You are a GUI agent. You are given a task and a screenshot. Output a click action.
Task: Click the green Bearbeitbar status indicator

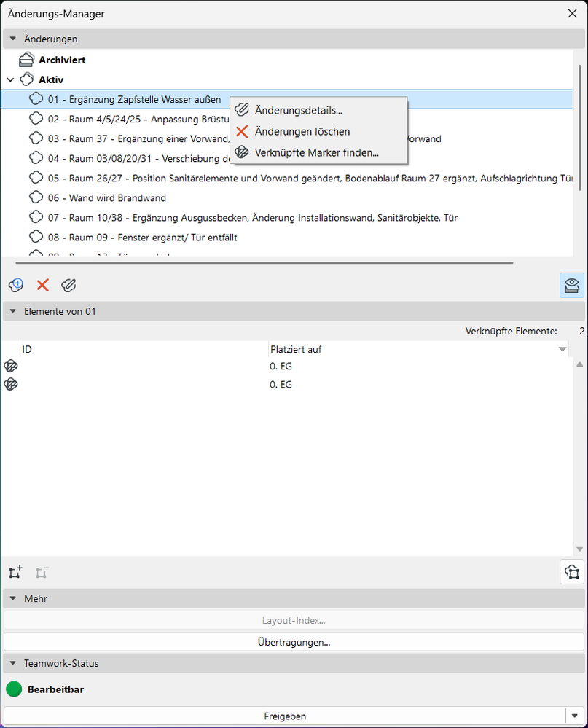coord(14,689)
